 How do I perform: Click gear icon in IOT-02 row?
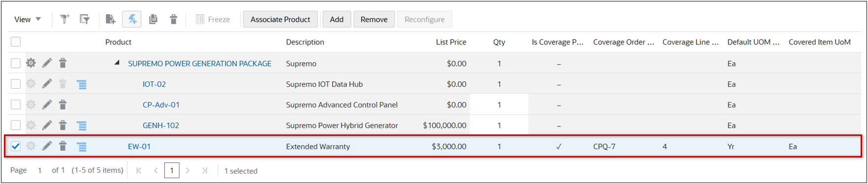click(31, 84)
